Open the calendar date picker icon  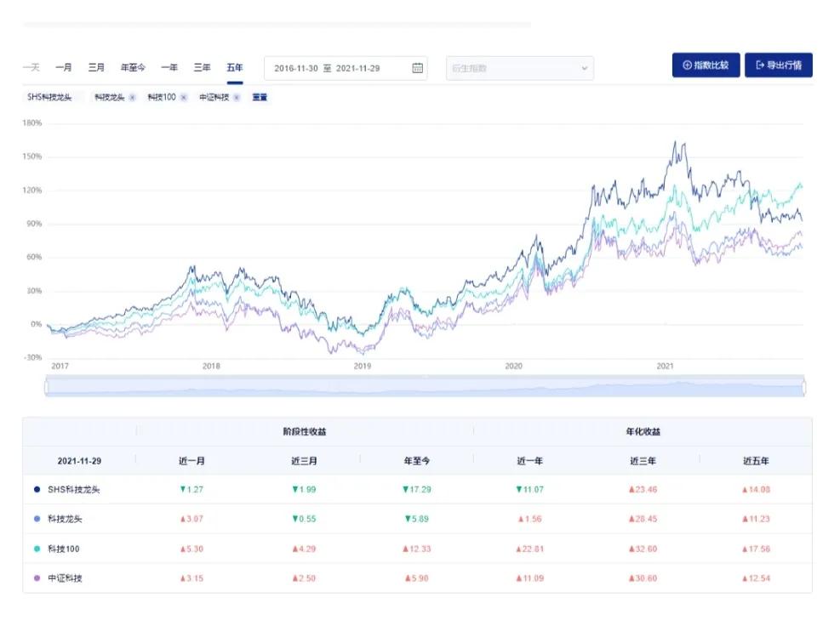[x=417, y=68]
